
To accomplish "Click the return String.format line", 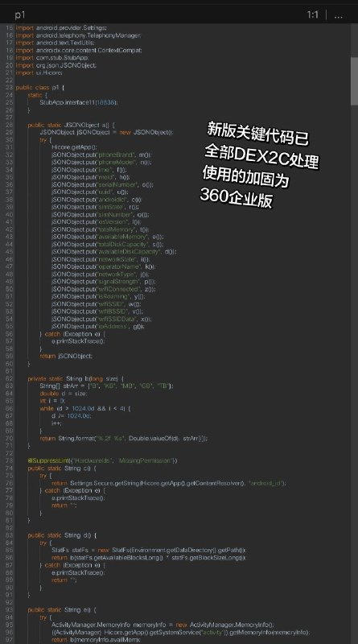I will 124,439.
